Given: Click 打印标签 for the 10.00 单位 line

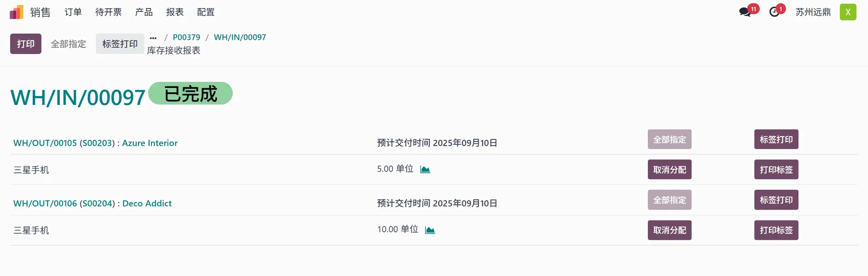Looking at the screenshot, I should 776,230.
